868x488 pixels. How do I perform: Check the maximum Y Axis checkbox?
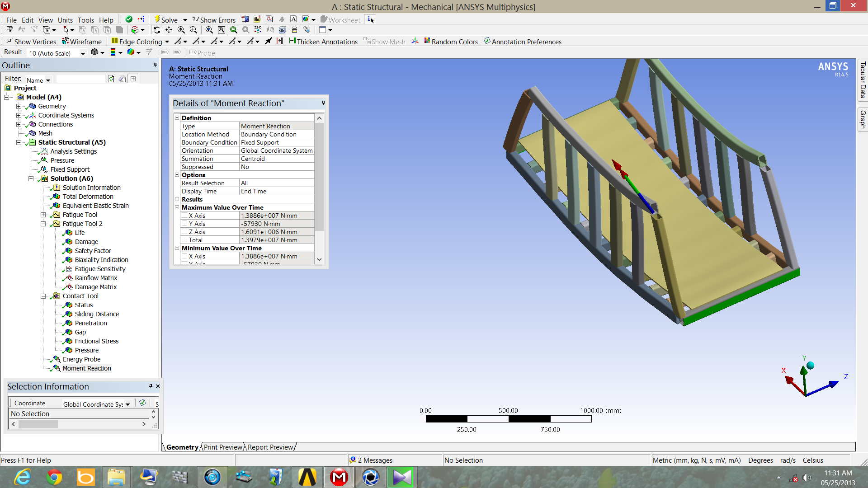(x=184, y=224)
